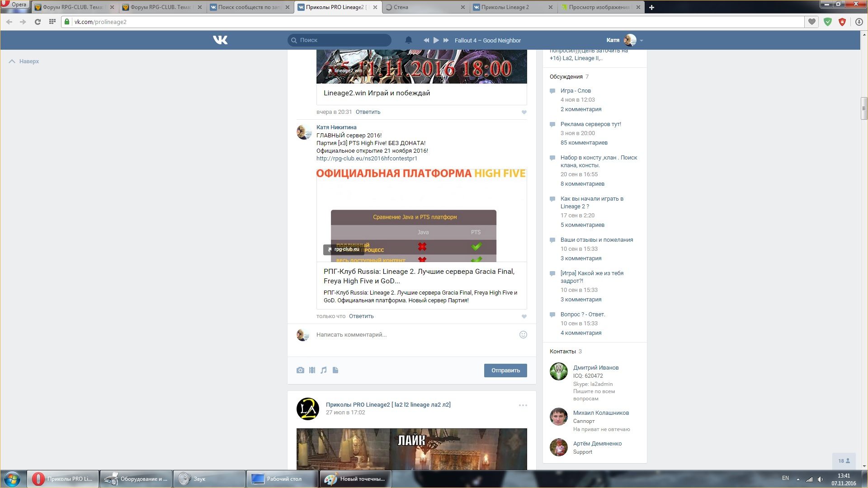
Task: Click the EN language indicator
Action: [x=785, y=478]
